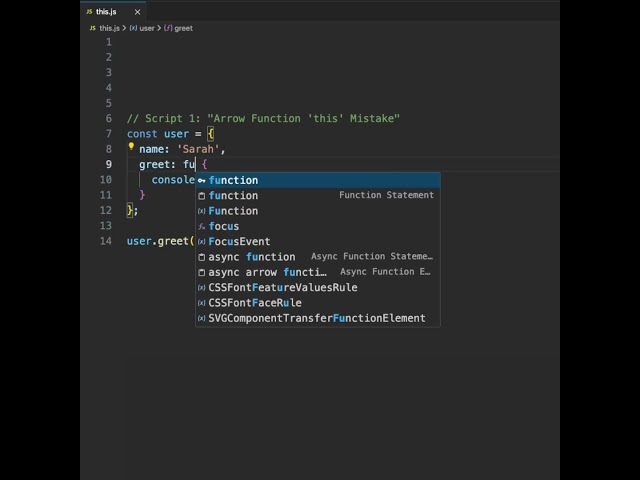Click the this.js breadcrumb
The width and height of the screenshot is (640, 480).
tap(109, 28)
